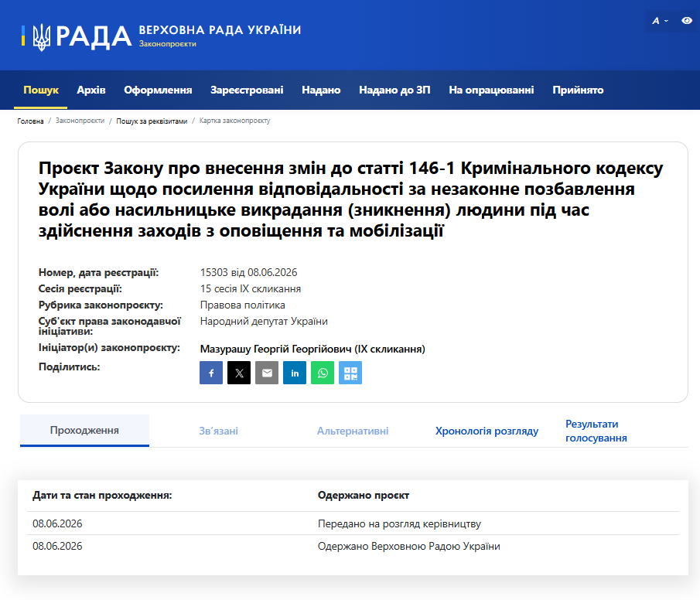Click 'Ініціатор(и) законопроєкту:' label

pyautogui.click(x=109, y=348)
